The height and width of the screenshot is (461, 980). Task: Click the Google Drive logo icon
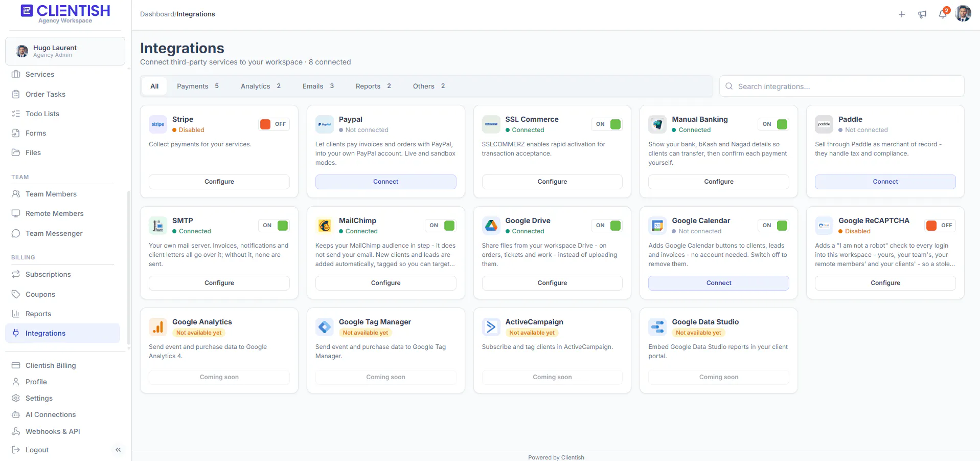coord(491,226)
